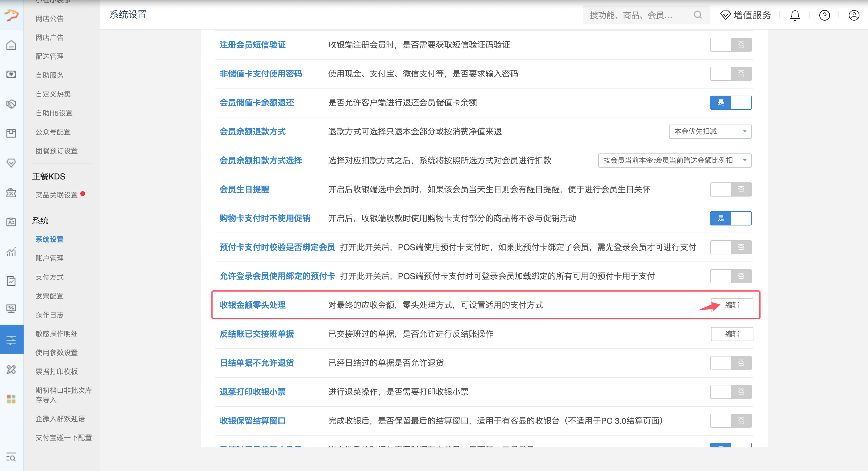
Task: Open the 按会员当前本金 deduction method dropdown
Action: point(675,160)
